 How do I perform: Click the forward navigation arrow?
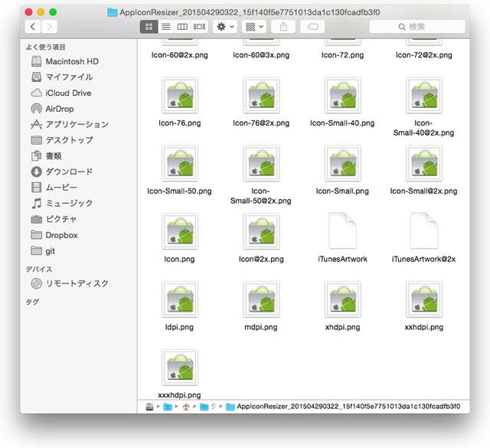(x=49, y=27)
